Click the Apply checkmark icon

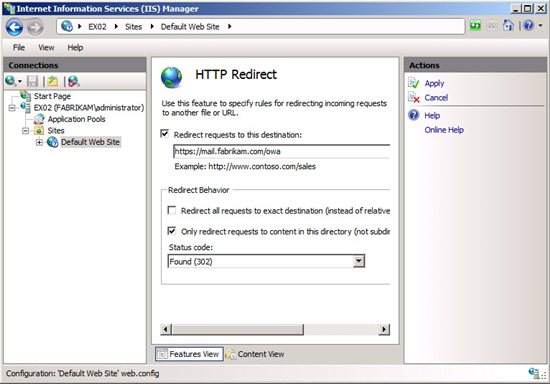[414, 83]
